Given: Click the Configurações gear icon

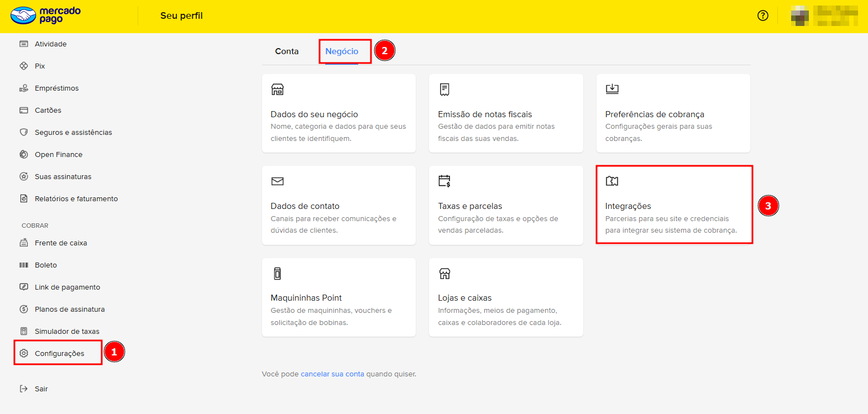Looking at the screenshot, I should 24,353.
